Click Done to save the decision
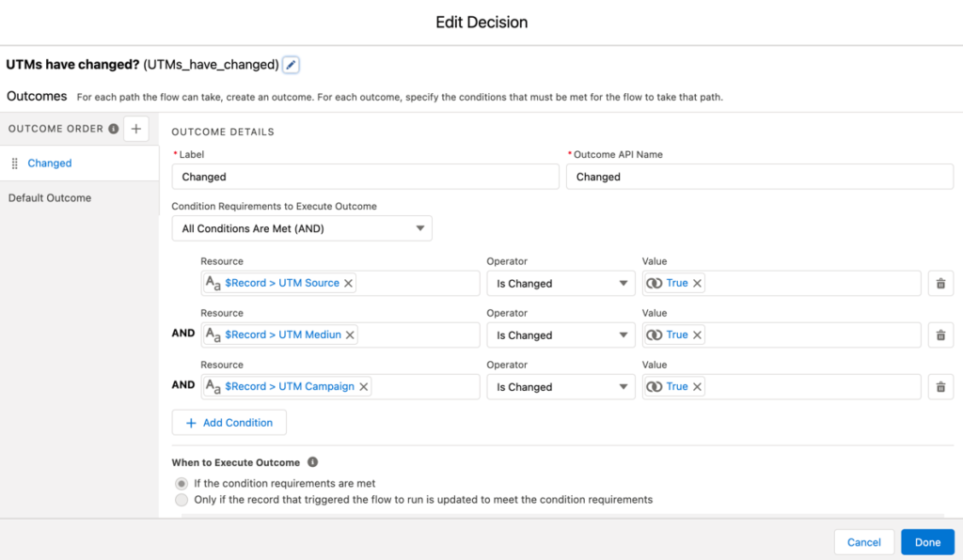 tap(927, 542)
